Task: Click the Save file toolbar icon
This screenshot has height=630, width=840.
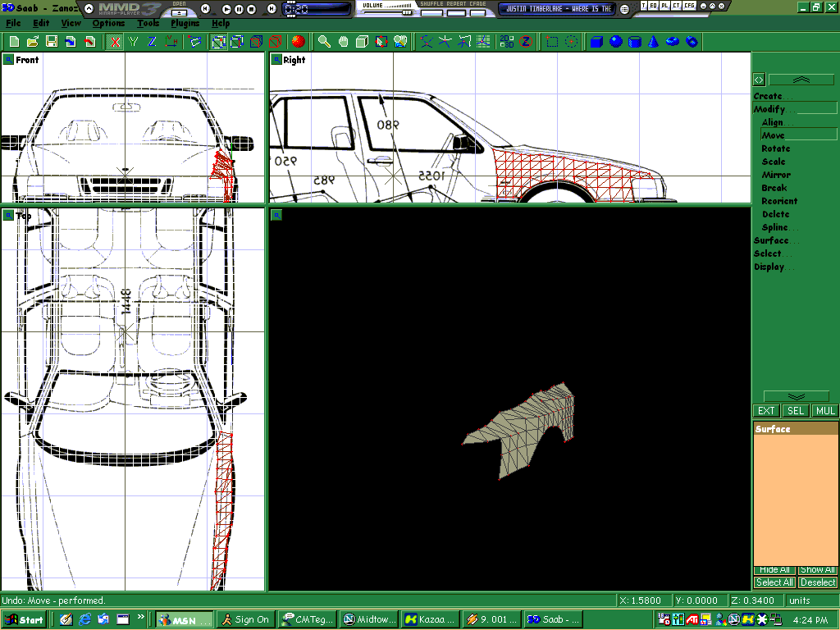Action: pos(51,41)
